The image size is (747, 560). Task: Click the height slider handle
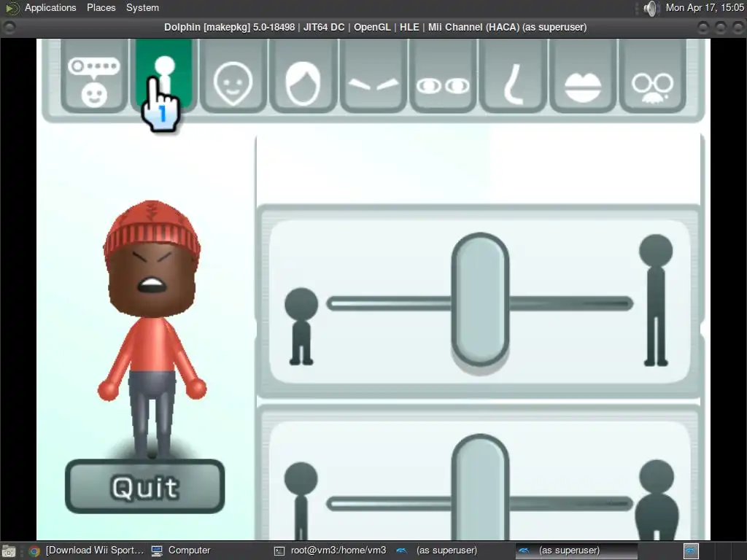pos(480,300)
